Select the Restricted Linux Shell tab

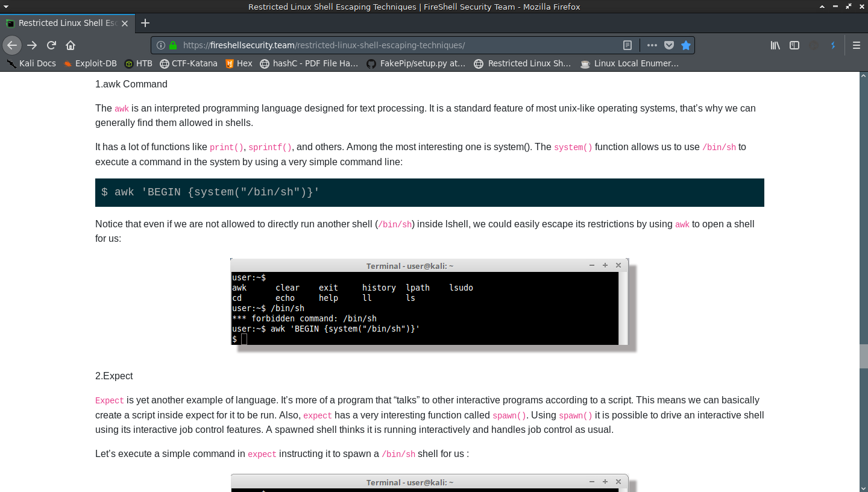(68, 23)
